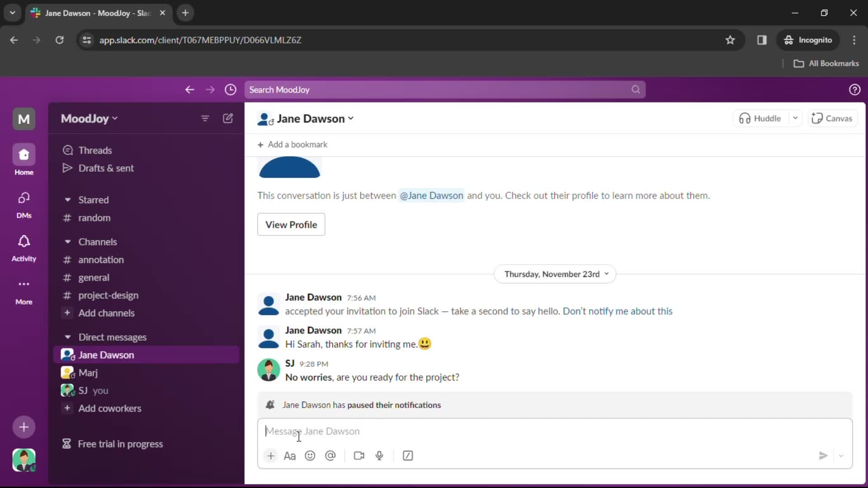Open the tab search dropdown arrow

12,13
